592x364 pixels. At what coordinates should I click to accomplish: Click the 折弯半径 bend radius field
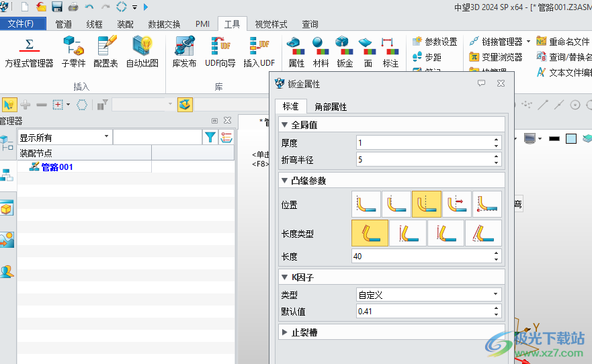pos(429,159)
